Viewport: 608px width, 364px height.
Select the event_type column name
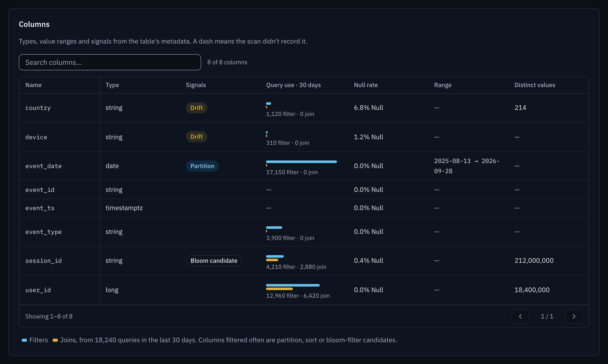[44, 232]
